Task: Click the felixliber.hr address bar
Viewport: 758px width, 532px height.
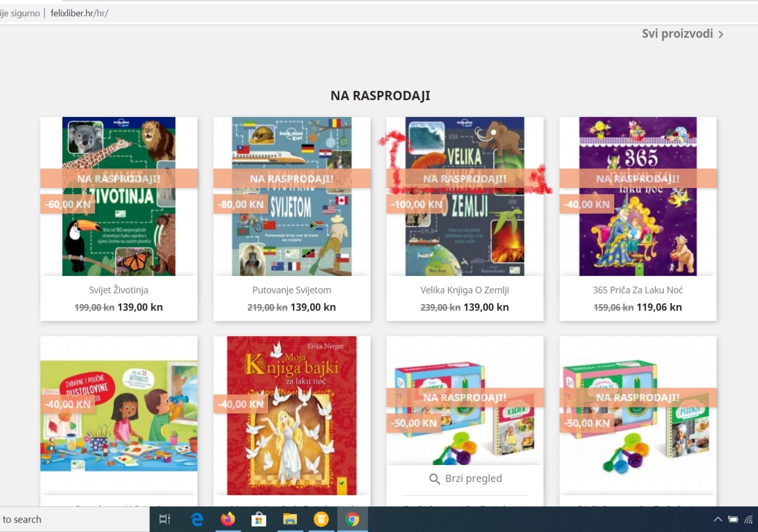Action: coord(379,13)
